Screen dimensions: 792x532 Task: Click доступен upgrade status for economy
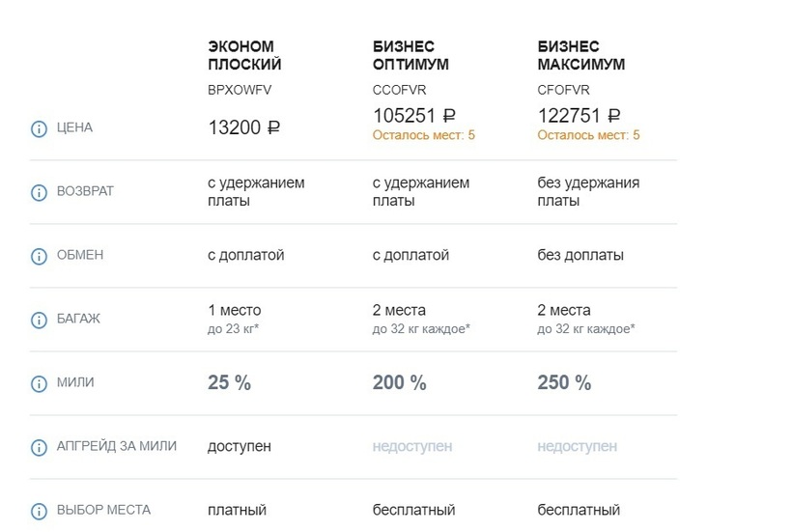pyautogui.click(x=240, y=447)
